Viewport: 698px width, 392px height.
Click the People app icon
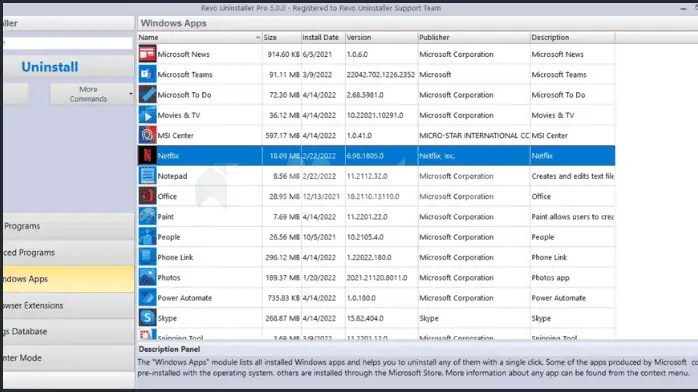click(147, 237)
